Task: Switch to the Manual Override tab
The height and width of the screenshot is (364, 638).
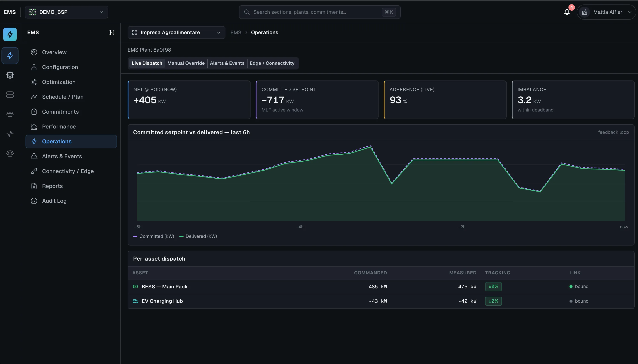Action: coord(186,63)
